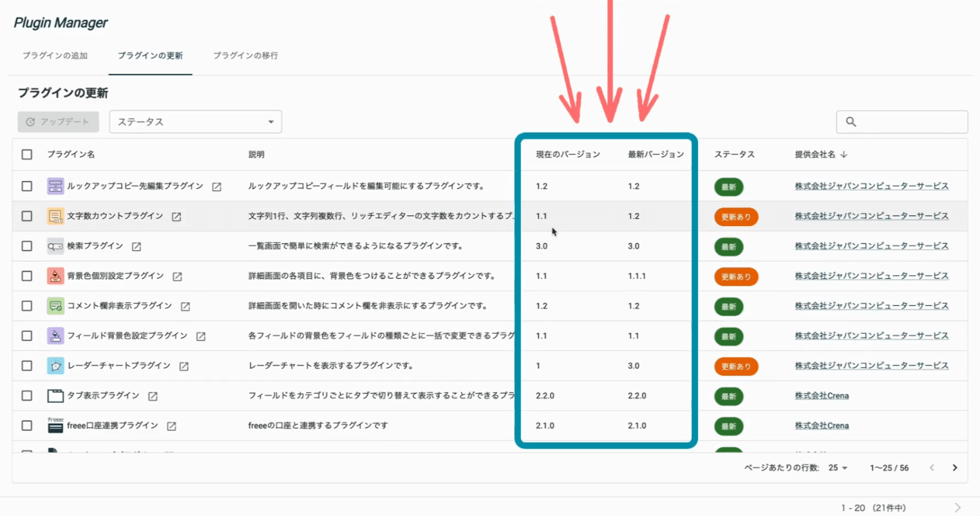
Task: Click the 文字数カウントプラグイン plugin icon
Action: (55, 216)
